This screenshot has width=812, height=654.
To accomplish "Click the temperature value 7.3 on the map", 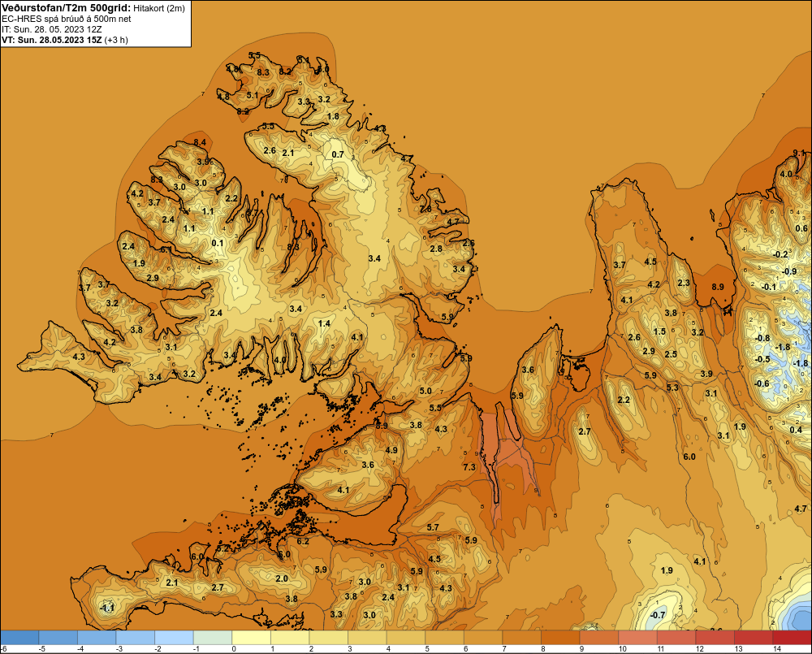I will pos(469,467).
